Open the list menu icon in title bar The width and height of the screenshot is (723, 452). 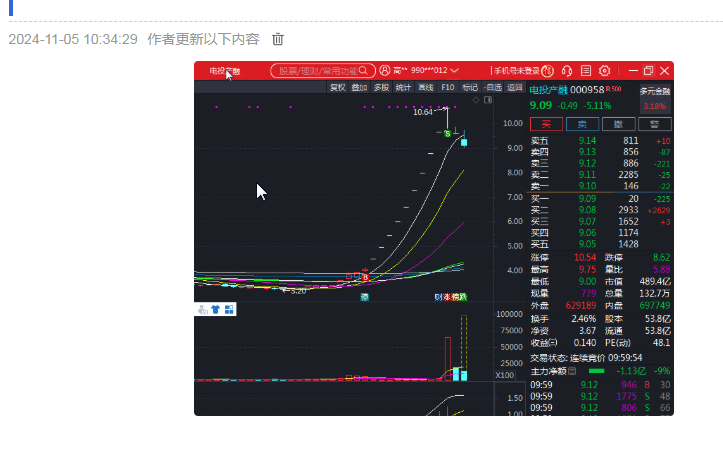pos(586,71)
